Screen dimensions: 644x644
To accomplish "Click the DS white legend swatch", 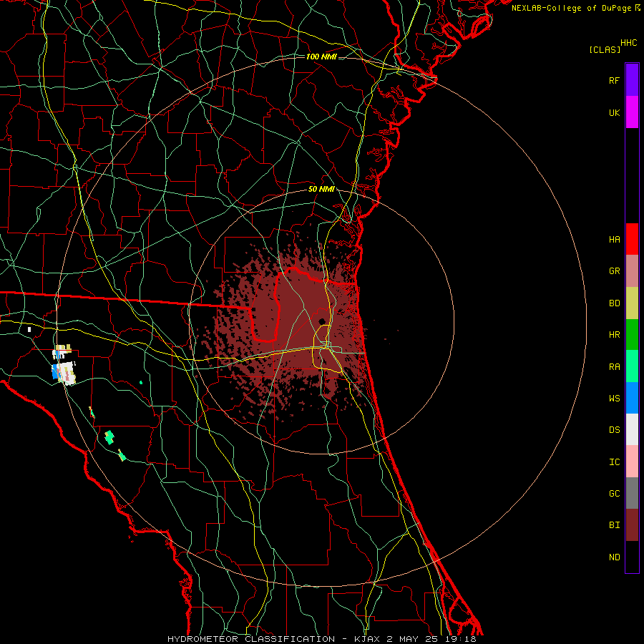I will click(x=632, y=429).
